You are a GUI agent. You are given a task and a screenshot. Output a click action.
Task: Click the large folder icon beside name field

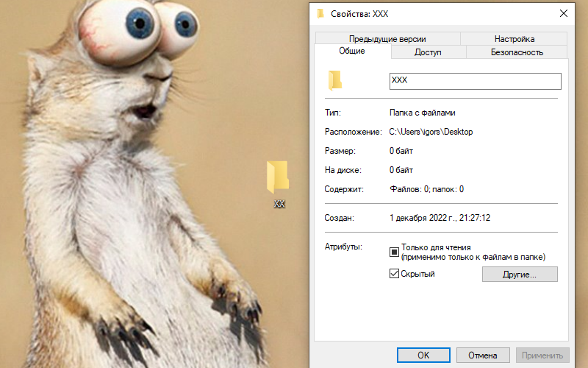335,81
